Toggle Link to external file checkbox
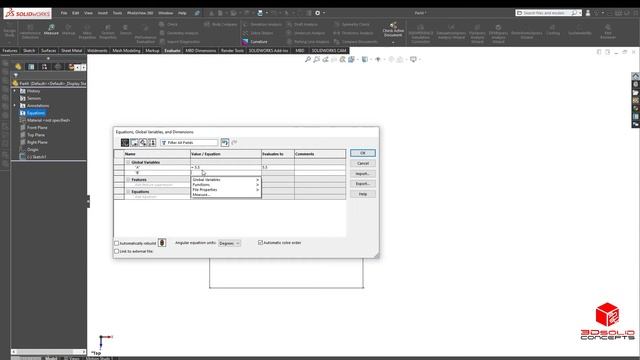 (117, 251)
